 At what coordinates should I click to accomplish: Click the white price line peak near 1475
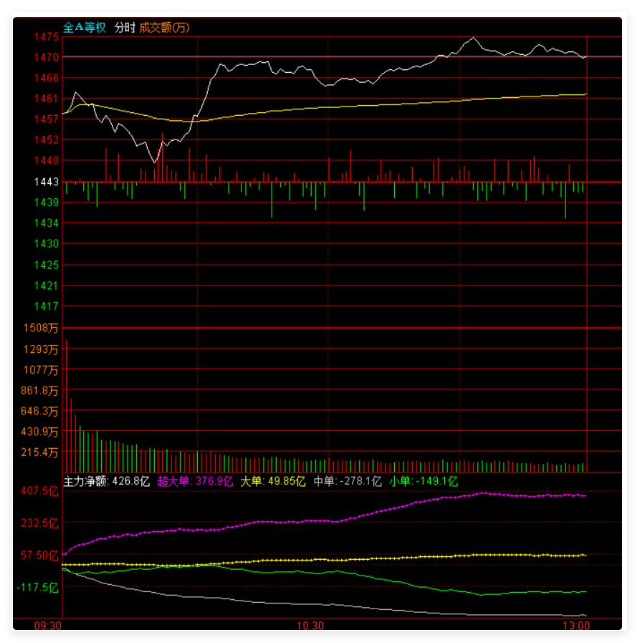tap(474, 38)
